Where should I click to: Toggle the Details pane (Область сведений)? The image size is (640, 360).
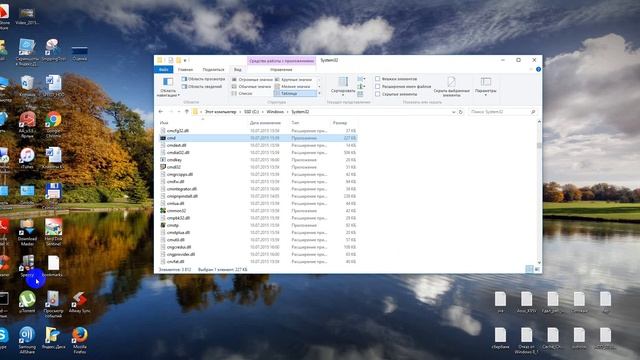tap(202, 87)
